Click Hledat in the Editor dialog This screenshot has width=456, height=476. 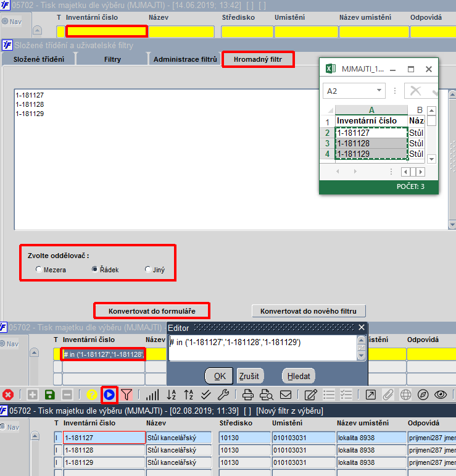pos(299,376)
